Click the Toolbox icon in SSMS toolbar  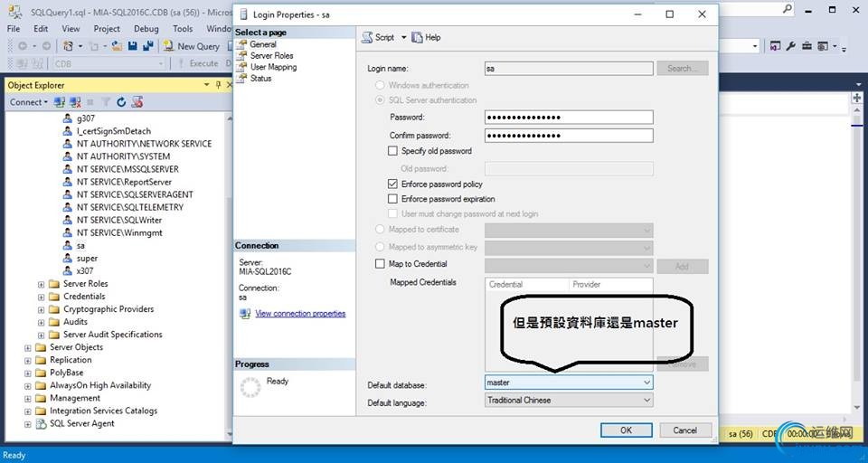807,46
